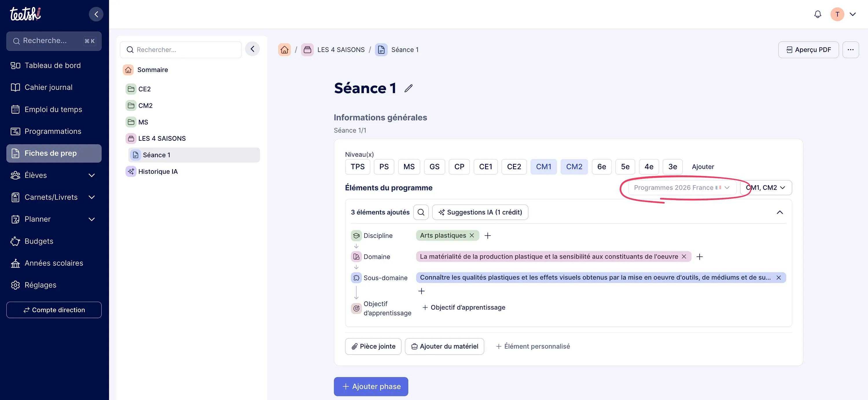Click the Rechercher field in fiches panel

(181, 50)
